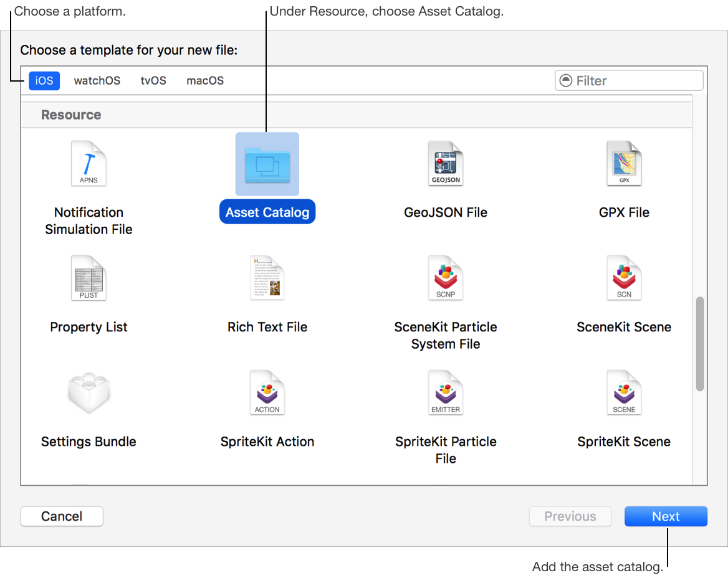Switch to the macOS platform tab
728x578 pixels.
[x=205, y=81]
